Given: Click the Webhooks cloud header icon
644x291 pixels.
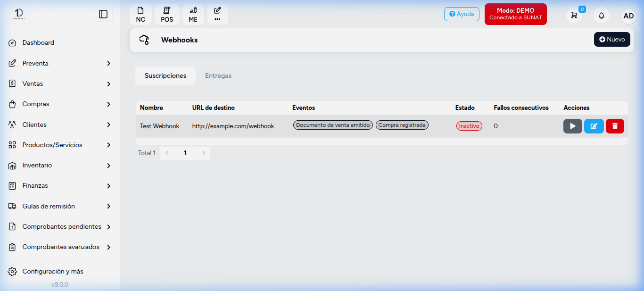Looking at the screenshot, I should [x=144, y=40].
